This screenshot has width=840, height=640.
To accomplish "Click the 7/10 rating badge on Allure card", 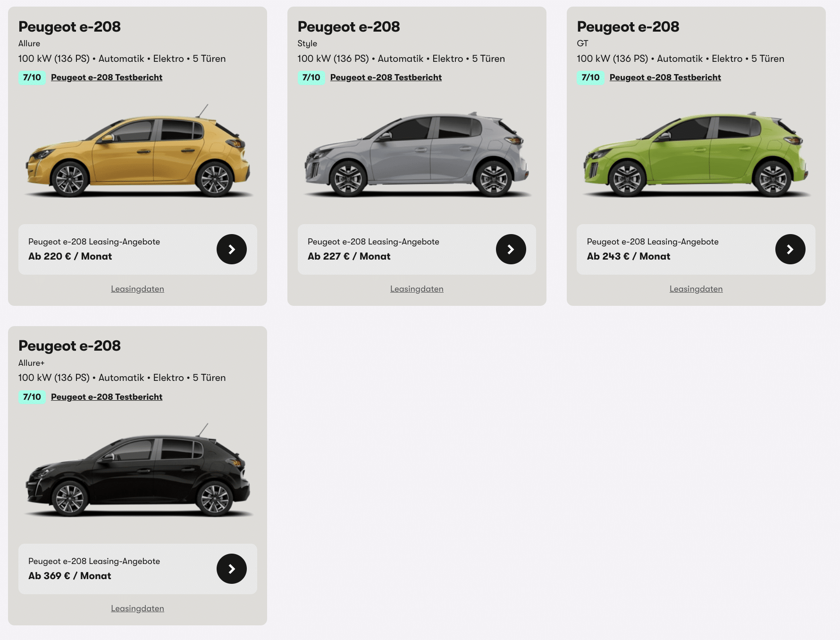I will [x=32, y=77].
